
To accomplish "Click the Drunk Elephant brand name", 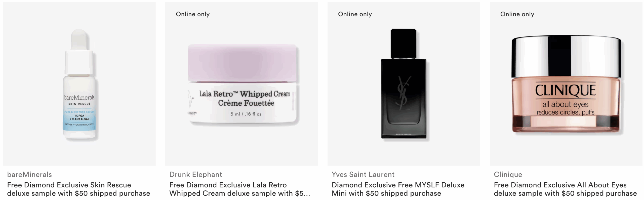I will tap(196, 174).
